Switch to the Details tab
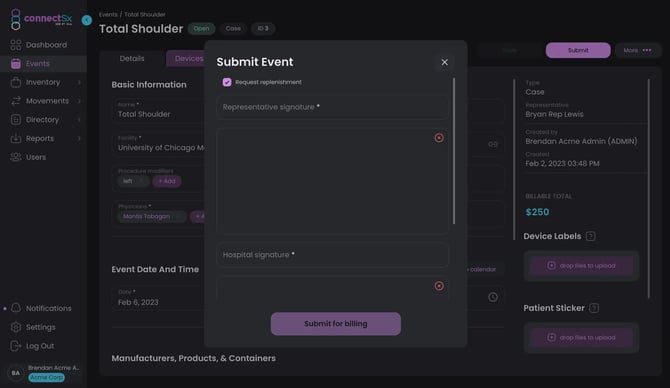670x388 pixels. 132,59
